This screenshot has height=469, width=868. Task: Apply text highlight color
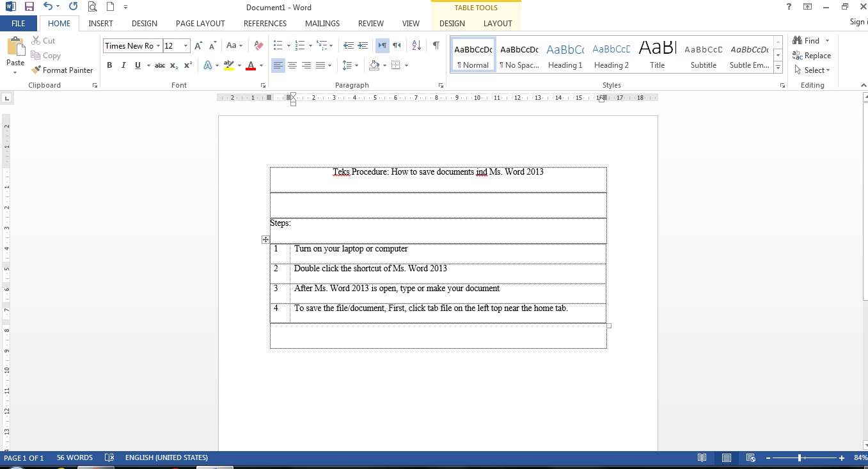point(230,65)
